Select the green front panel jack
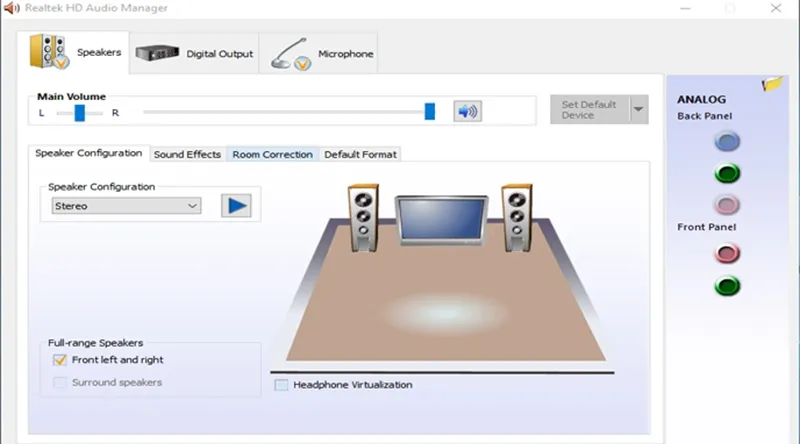 pos(727,287)
